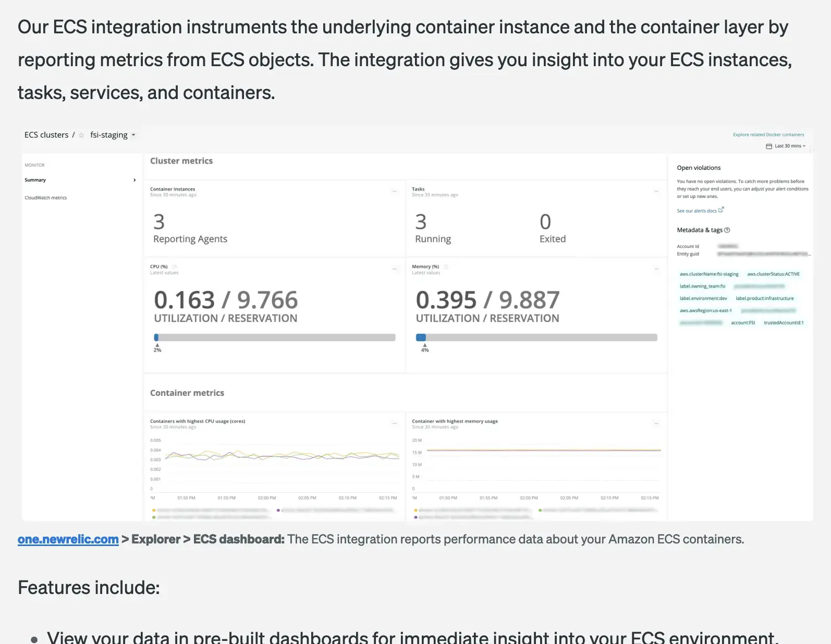Open the Memory (%) widget ellipsis menu
The image size is (831, 644).
tap(656, 269)
